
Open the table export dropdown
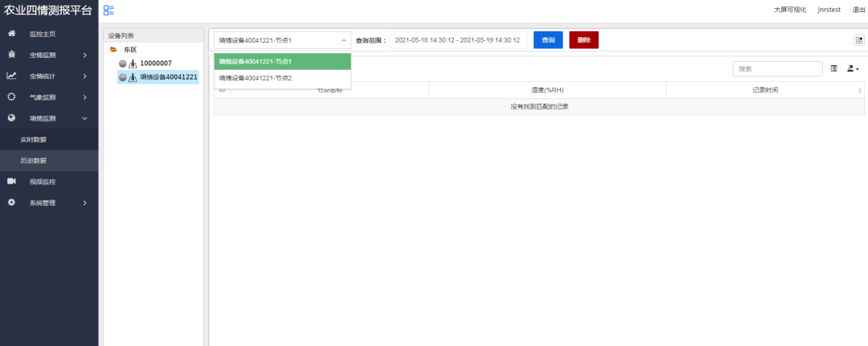click(853, 68)
